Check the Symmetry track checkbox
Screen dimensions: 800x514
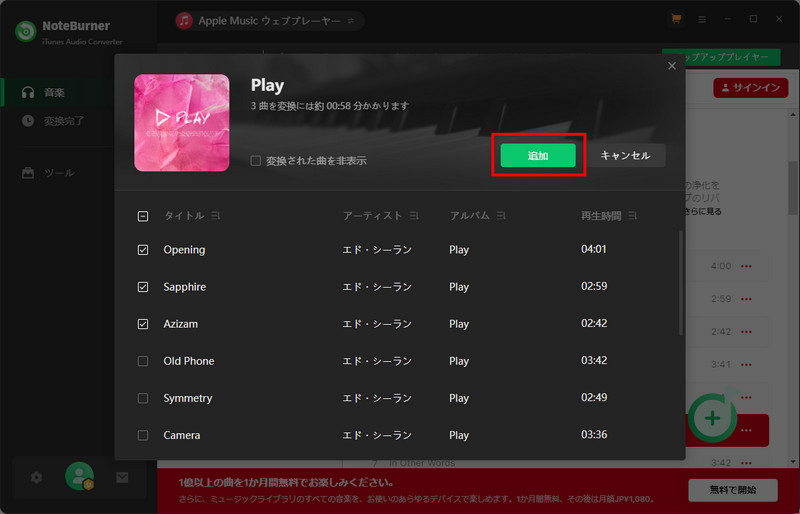coord(143,398)
